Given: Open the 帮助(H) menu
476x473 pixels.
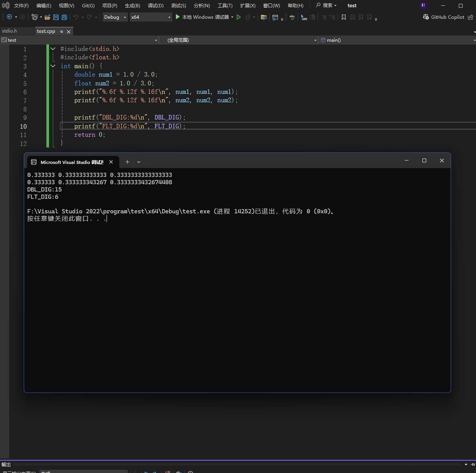Looking at the screenshot, I should [x=295, y=5].
